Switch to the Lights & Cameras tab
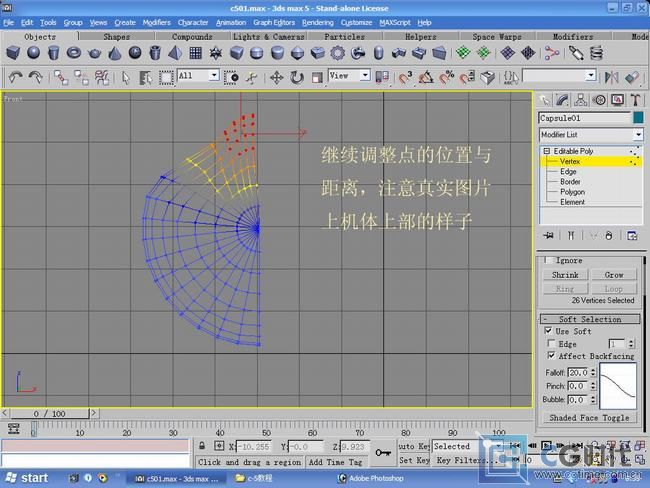The height and width of the screenshot is (488, 650). tap(269, 36)
